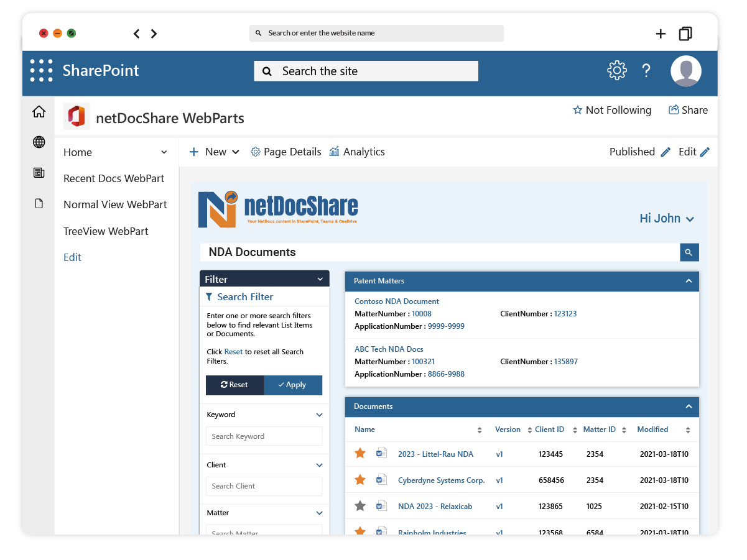Open the help question mark
The height and width of the screenshot is (560, 747).
coord(646,70)
